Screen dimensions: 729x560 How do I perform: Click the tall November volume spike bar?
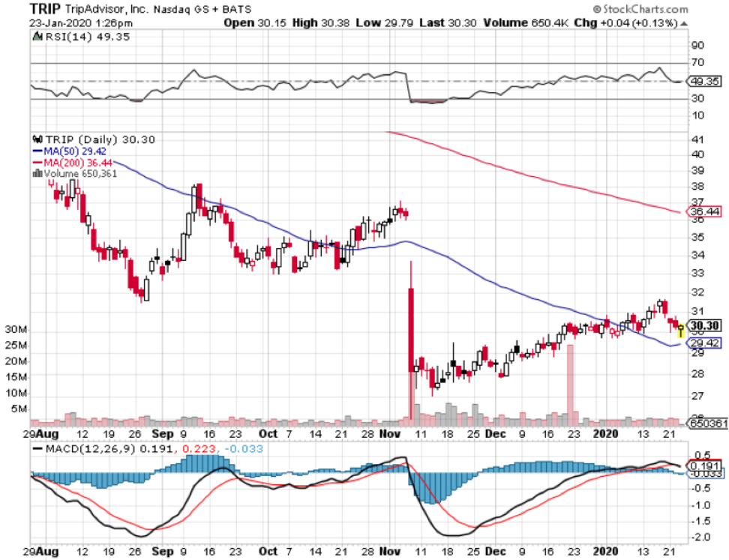[411, 397]
